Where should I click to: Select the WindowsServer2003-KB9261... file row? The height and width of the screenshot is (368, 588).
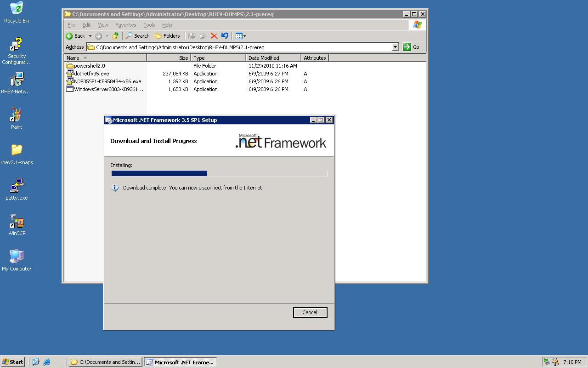108,89
